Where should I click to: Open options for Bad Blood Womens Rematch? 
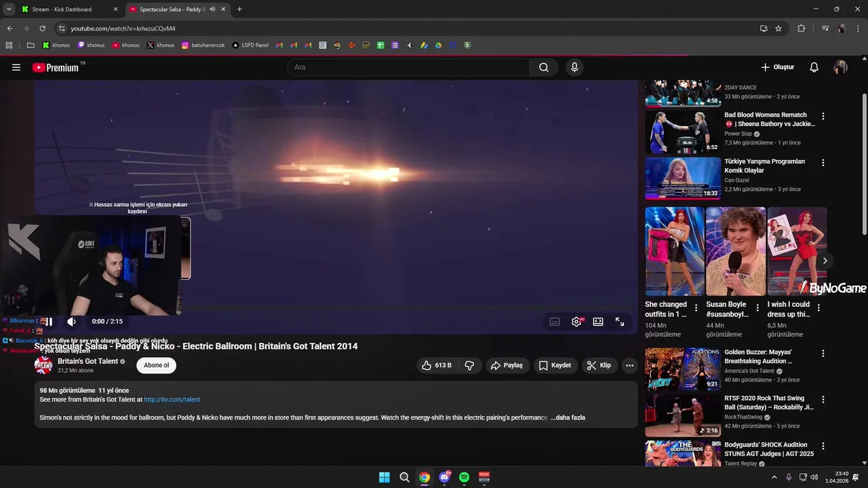(823, 116)
